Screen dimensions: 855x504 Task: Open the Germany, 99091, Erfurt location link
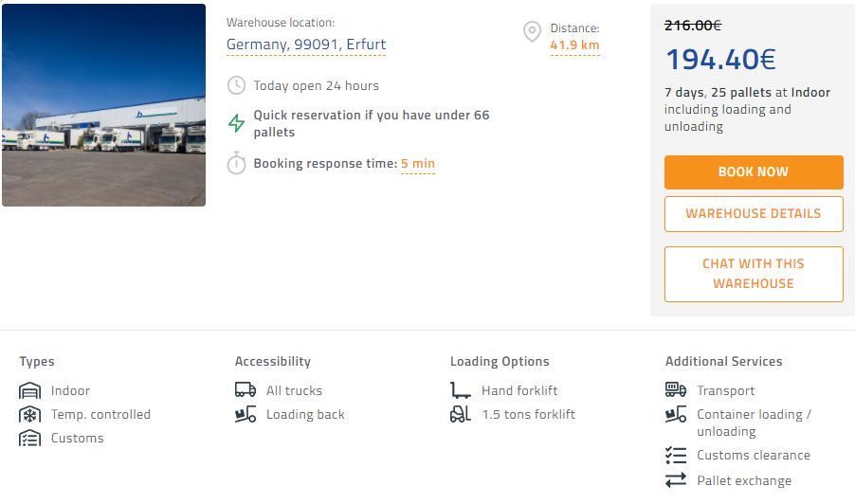click(306, 45)
